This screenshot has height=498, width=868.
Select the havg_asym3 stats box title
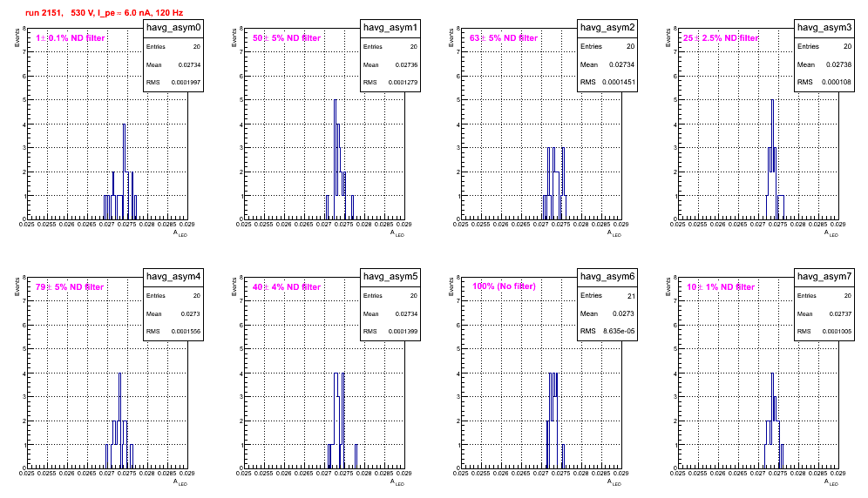pyautogui.click(x=824, y=28)
